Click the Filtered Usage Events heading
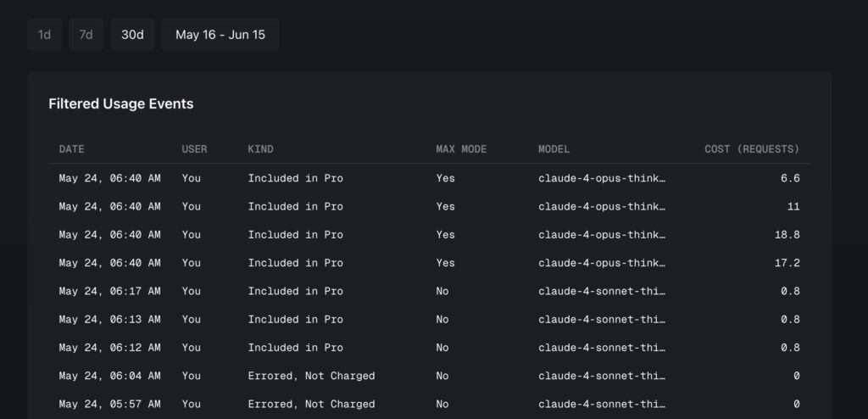The height and width of the screenshot is (419, 868). click(x=121, y=104)
